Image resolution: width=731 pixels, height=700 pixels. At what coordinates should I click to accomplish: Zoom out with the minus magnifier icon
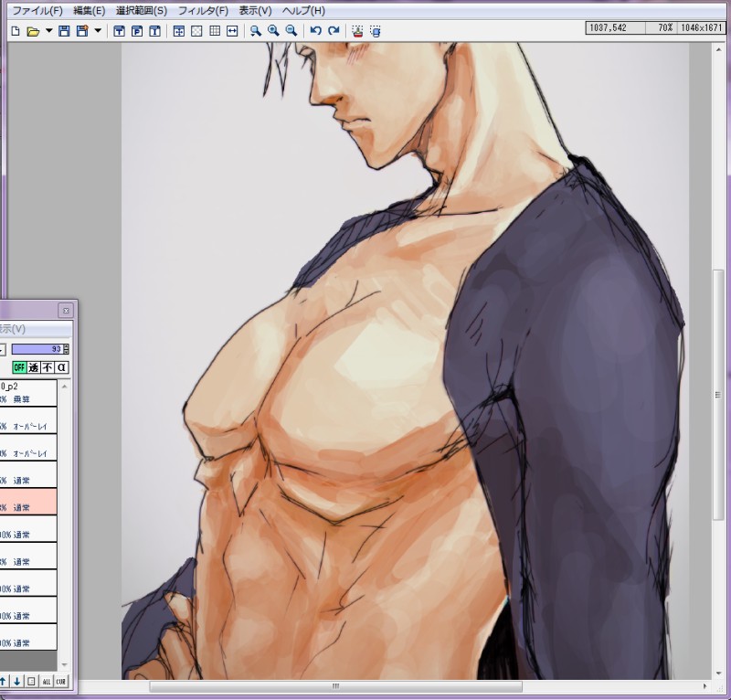291,31
